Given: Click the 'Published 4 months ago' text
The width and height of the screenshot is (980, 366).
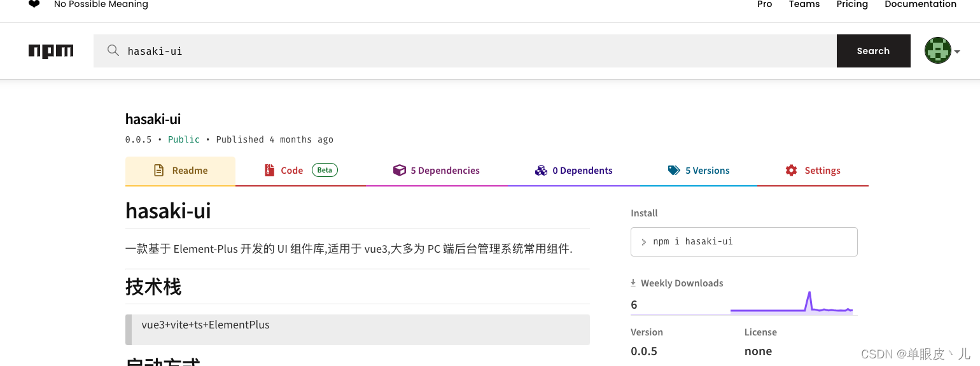Looking at the screenshot, I should [x=274, y=139].
